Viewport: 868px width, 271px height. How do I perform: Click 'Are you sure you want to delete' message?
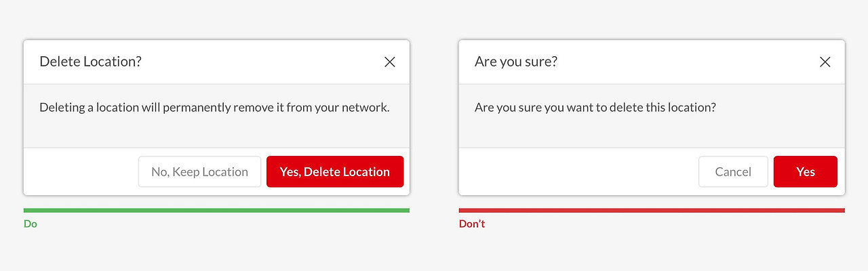595,108
